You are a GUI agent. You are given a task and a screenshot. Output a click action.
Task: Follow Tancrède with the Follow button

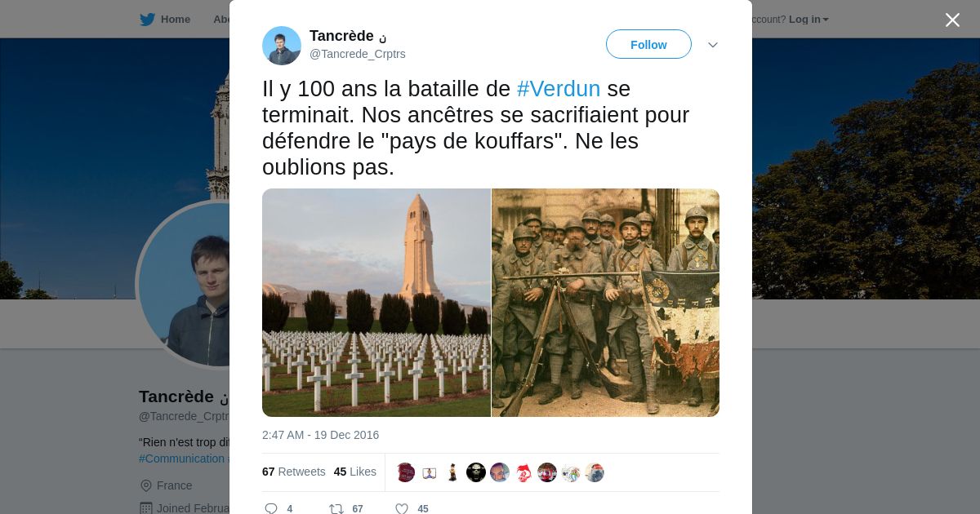coord(648,45)
